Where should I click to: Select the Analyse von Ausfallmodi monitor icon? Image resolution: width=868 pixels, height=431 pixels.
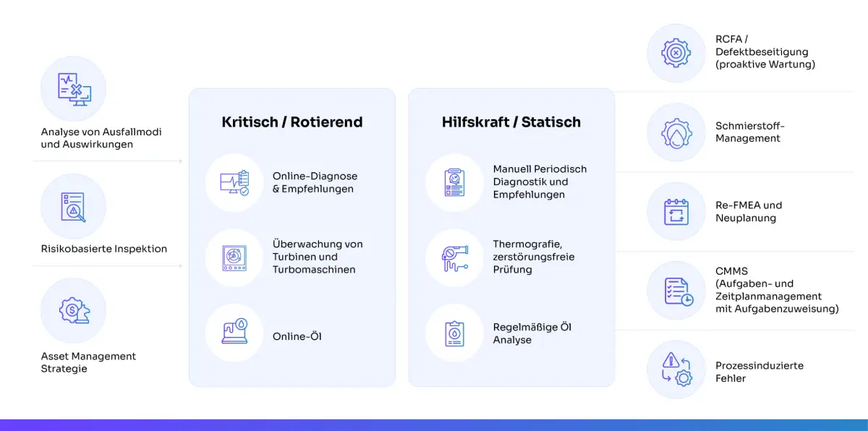(x=73, y=88)
